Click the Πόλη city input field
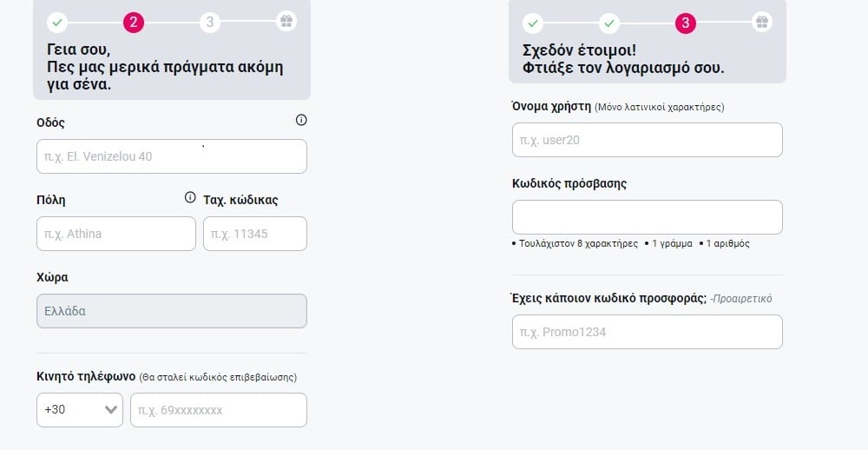Image resolution: width=868 pixels, height=450 pixels. 116,234
